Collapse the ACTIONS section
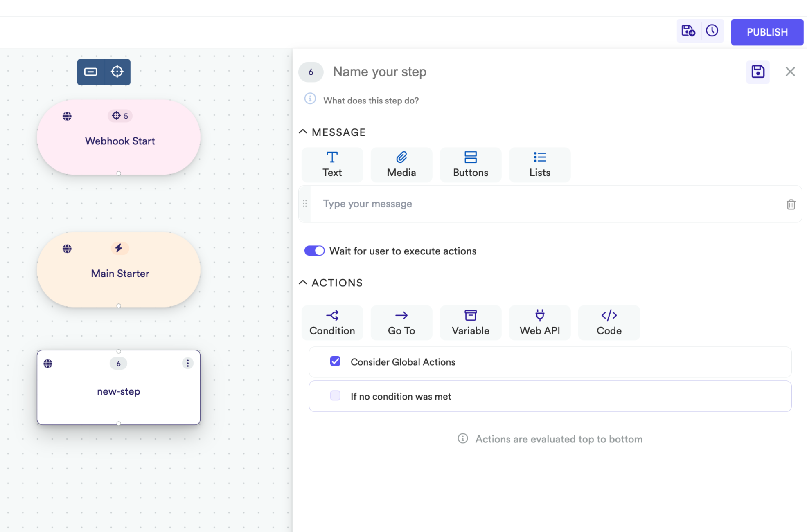The image size is (807, 532). pos(303,282)
